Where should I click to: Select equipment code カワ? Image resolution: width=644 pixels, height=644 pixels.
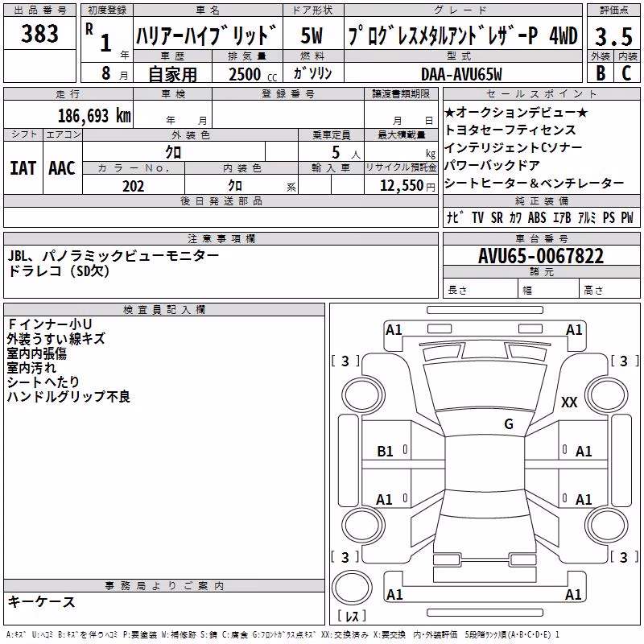click(515, 217)
